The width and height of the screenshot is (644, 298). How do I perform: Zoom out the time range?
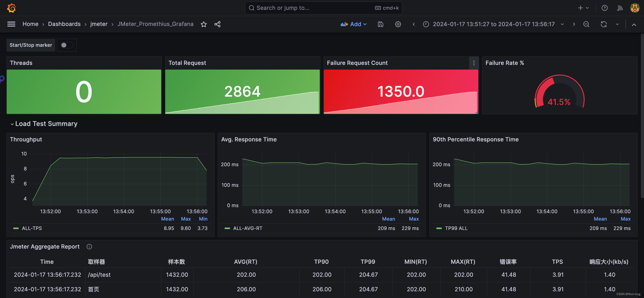tap(586, 24)
